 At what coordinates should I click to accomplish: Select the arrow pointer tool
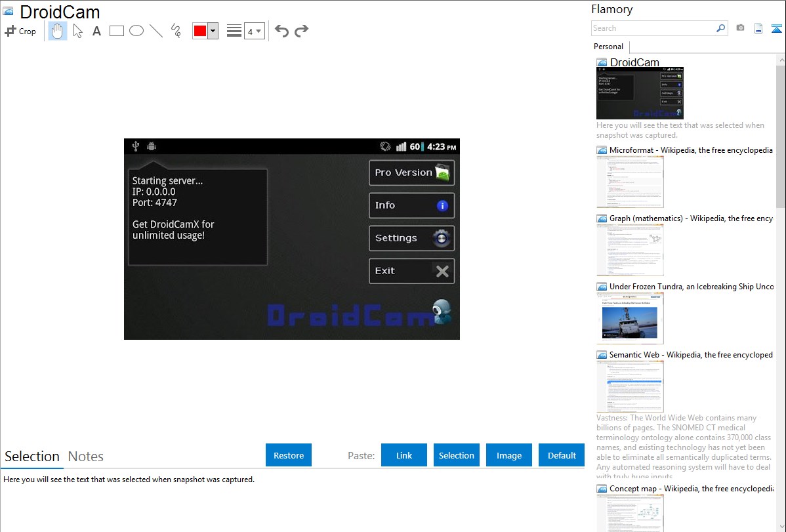[x=77, y=31]
